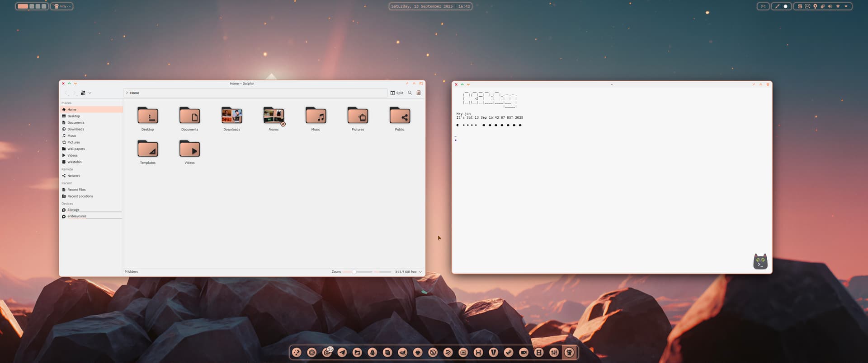This screenshot has width=868, height=363.
Task: Switch to the second virtual desktop
Action: pos(32,6)
